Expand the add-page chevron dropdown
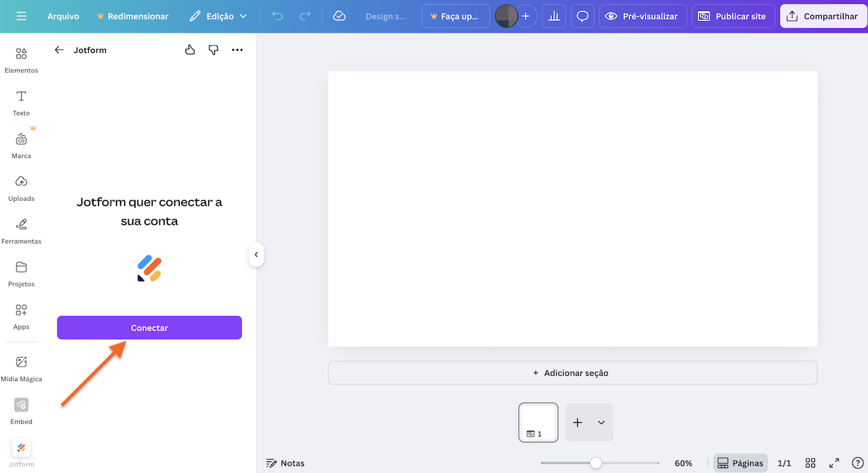Image resolution: width=868 pixels, height=473 pixels. (600, 422)
